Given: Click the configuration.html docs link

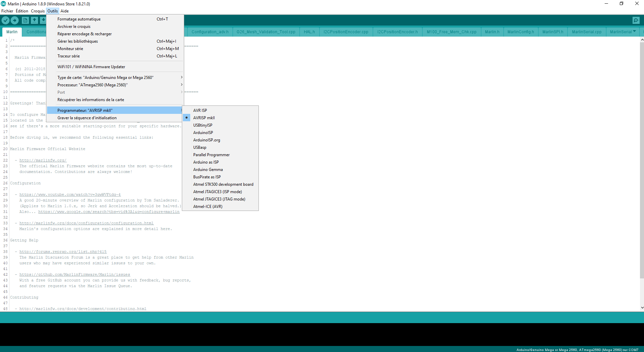Looking at the screenshot, I should (86, 223).
